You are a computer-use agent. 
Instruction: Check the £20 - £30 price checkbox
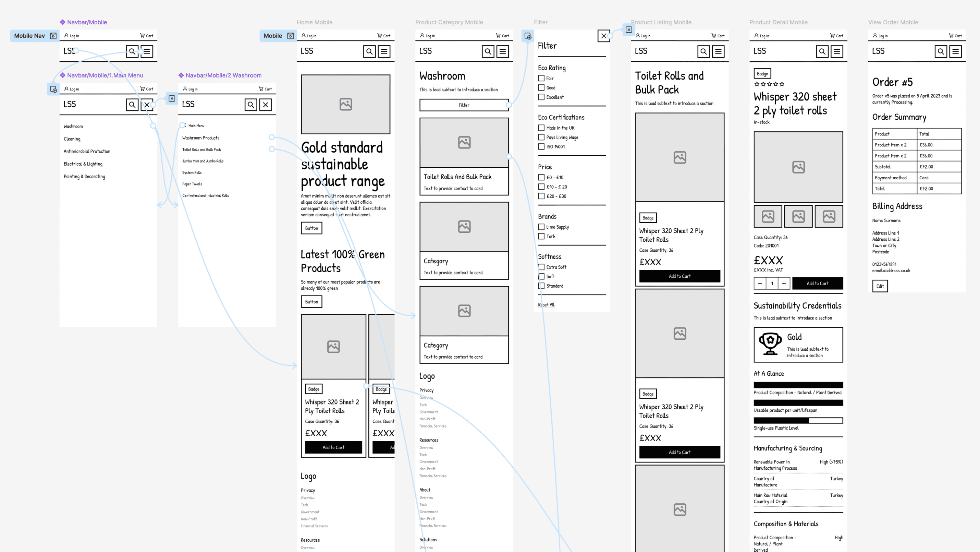tap(541, 196)
